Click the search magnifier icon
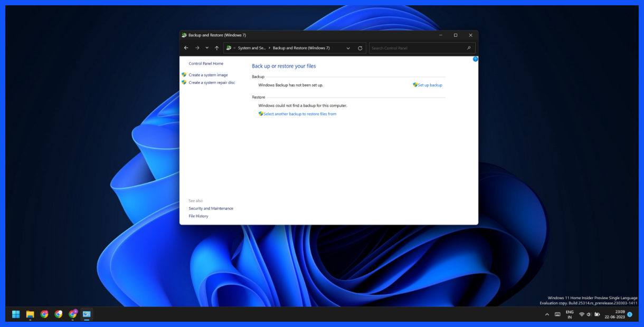Viewport: 644px width, 327px height. (469, 48)
